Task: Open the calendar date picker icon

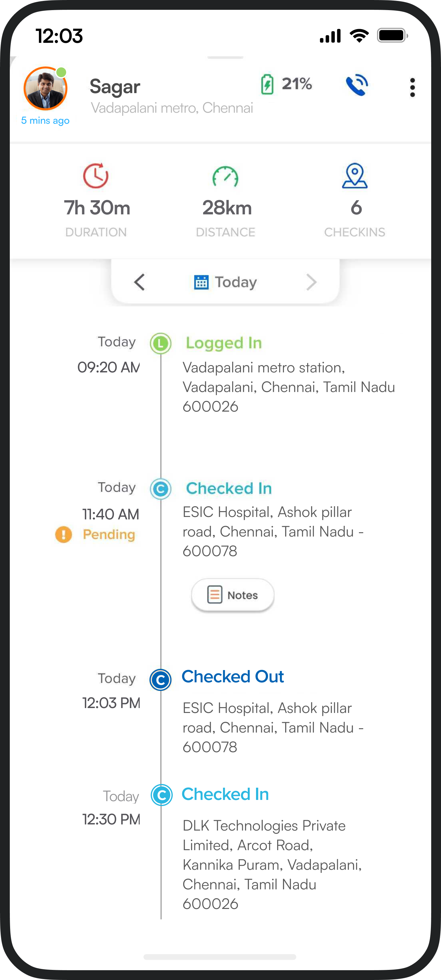Action: 201,282
